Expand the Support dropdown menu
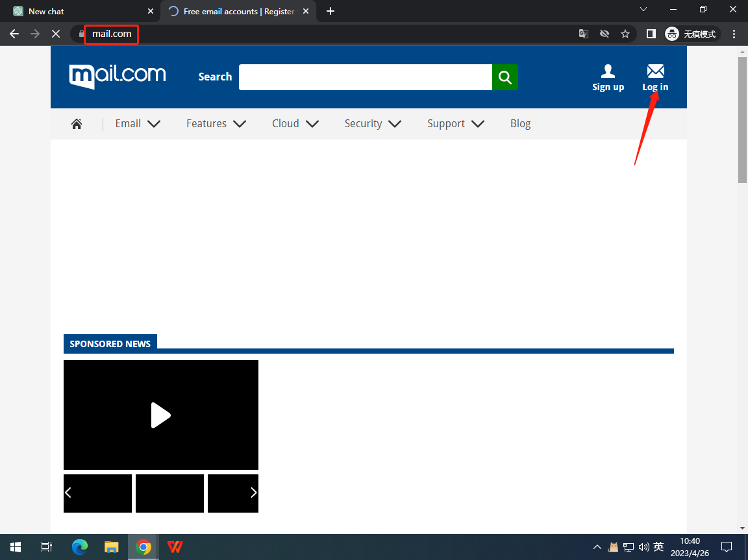 coord(455,123)
